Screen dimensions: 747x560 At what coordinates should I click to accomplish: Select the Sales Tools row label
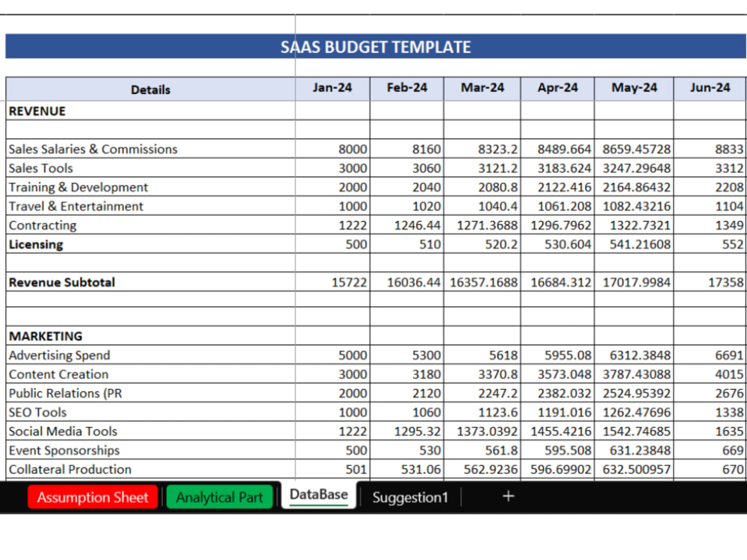pos(151,167)
